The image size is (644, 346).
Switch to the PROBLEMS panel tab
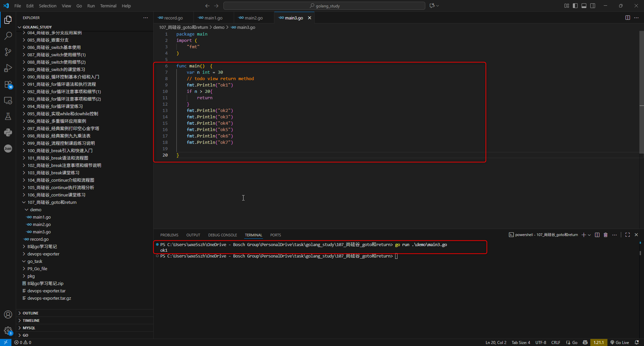[169, 235]
